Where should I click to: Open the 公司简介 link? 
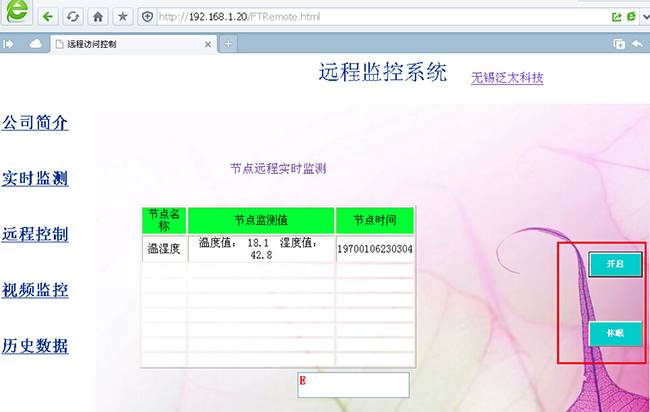click(35, 123)
